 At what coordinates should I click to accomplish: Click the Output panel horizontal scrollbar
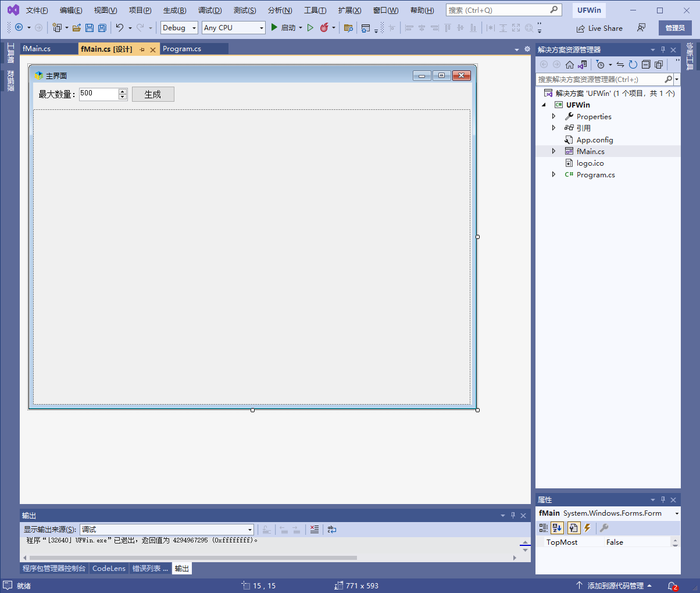tap(193, 558)
